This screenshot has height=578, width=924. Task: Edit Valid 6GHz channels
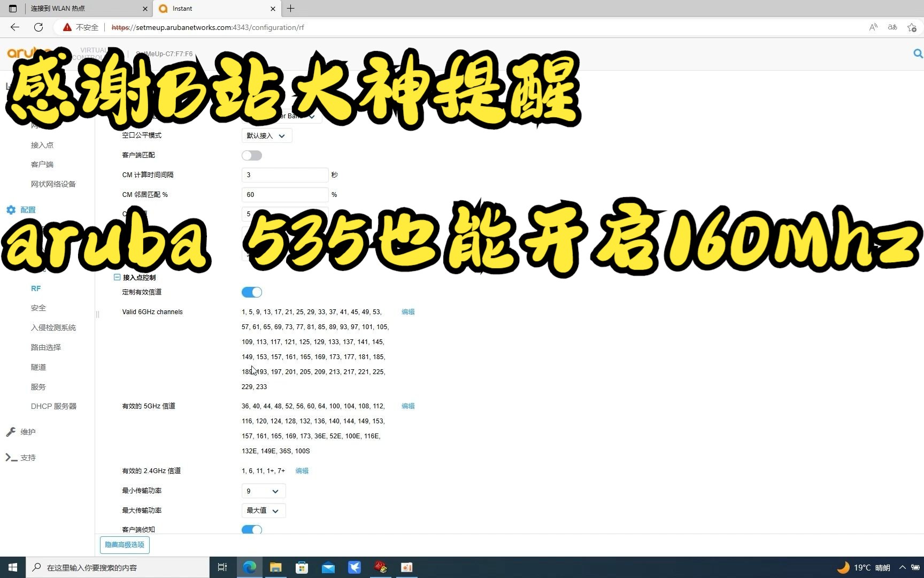click(x=408, y=312)
